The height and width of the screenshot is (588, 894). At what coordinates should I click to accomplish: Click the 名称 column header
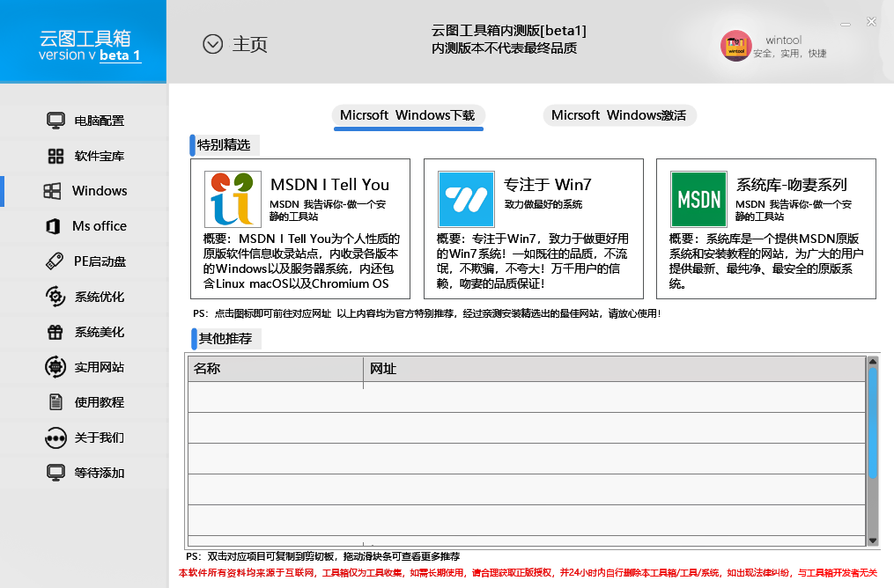[x=276, y=369]
